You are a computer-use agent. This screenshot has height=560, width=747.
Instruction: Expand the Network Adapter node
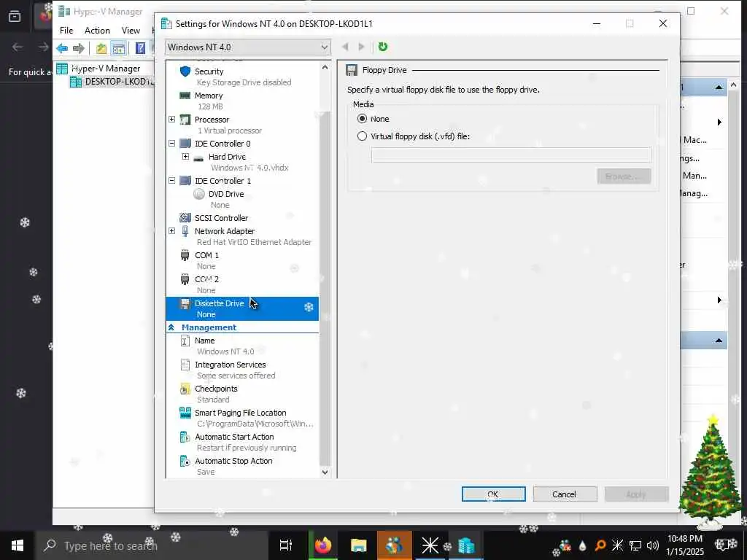pos(172,231)
